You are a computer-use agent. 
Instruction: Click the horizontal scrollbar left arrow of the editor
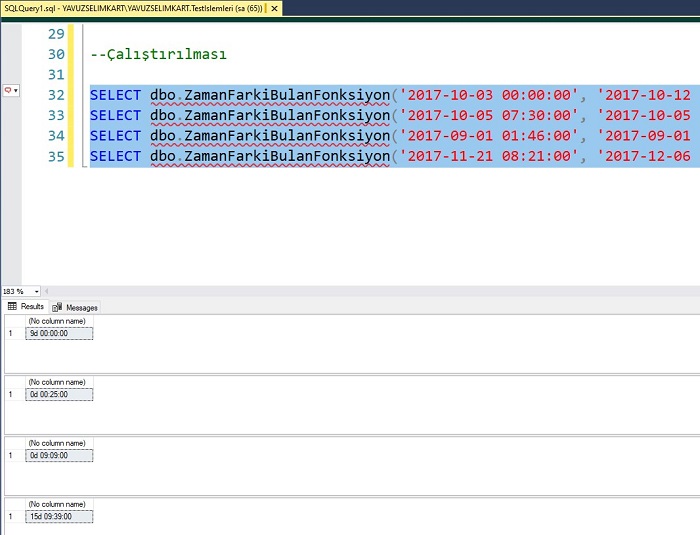[x=46, y=291]
